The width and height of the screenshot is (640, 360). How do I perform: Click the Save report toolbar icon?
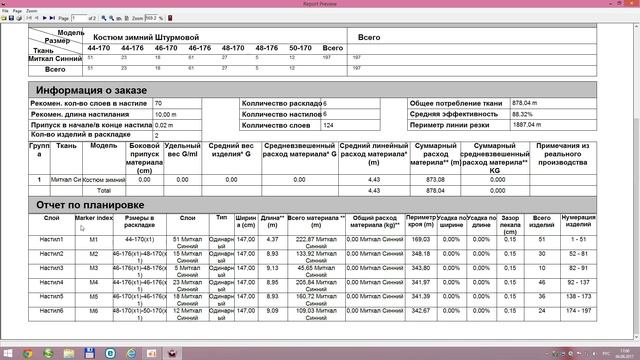click(x=11, y=18)
